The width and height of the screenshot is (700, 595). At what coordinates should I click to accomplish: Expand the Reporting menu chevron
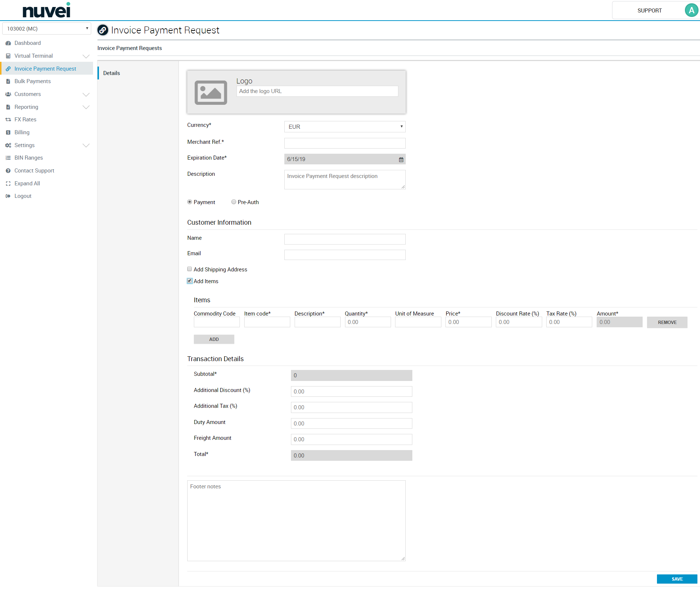(x=86, y=107)
